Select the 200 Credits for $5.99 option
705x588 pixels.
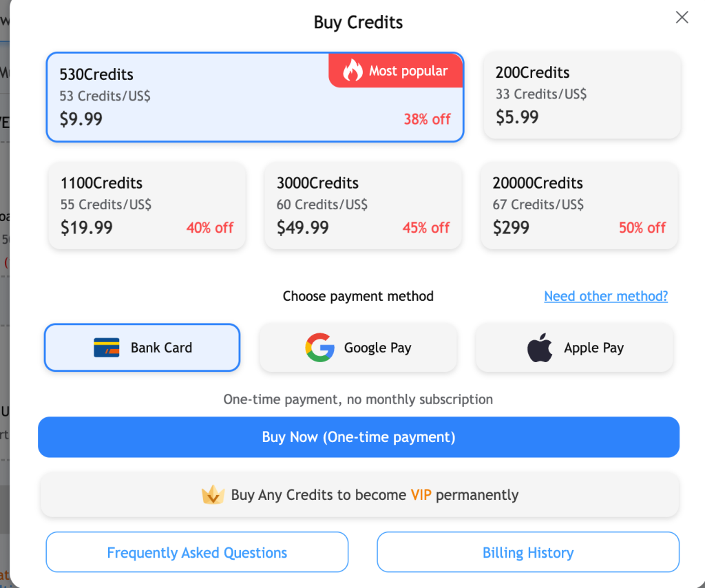pyautogui.click(x=582, y=95)
